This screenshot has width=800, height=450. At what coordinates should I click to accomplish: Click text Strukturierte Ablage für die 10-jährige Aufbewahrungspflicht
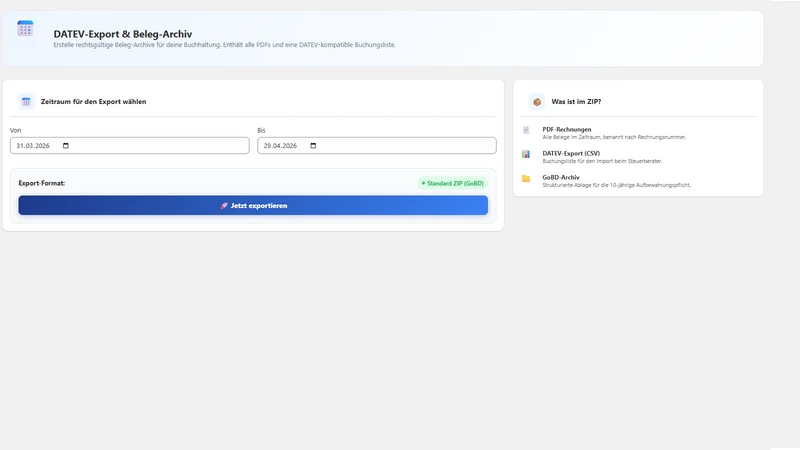616,185
